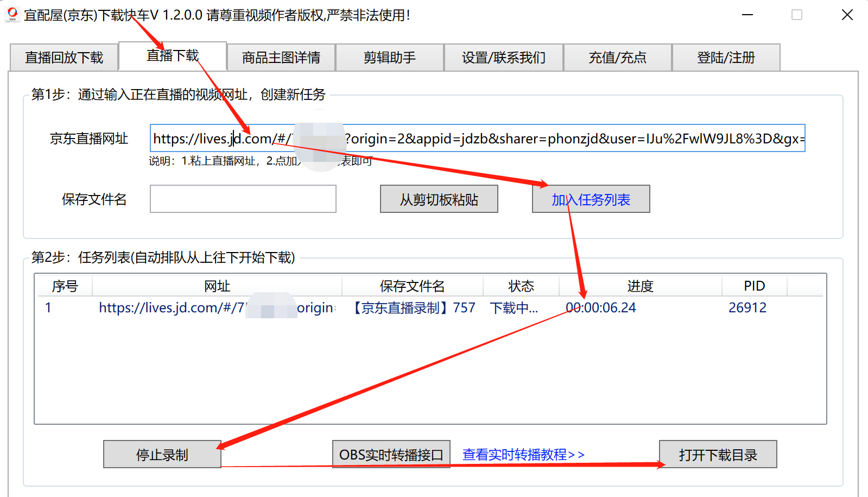This screenshot has width=868, height=497.
Task: Minimize the application window
Action: point(747,15)
